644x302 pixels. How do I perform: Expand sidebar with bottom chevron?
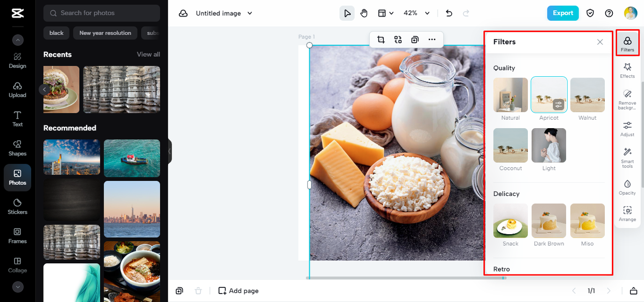(x=18, y=287)
